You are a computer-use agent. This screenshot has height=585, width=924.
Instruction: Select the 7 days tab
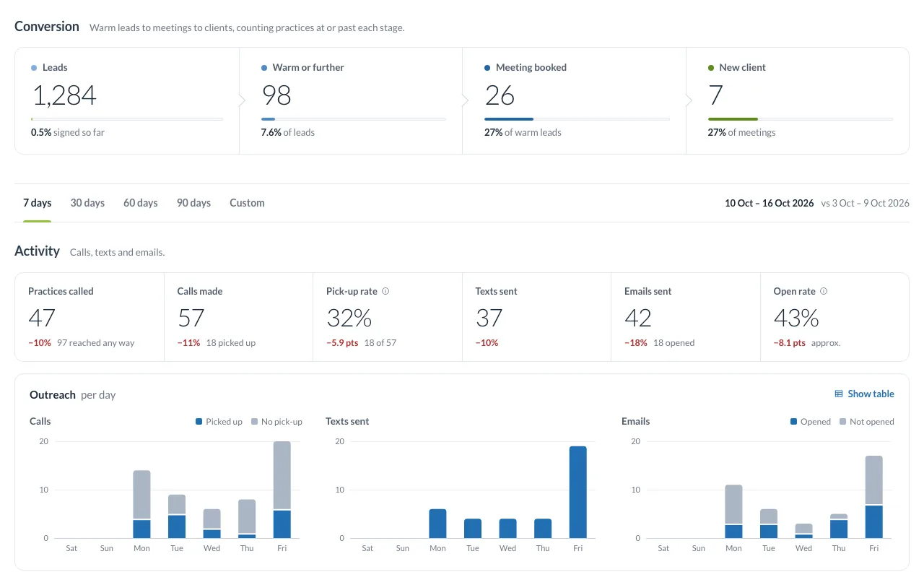(x=38, y=203)
